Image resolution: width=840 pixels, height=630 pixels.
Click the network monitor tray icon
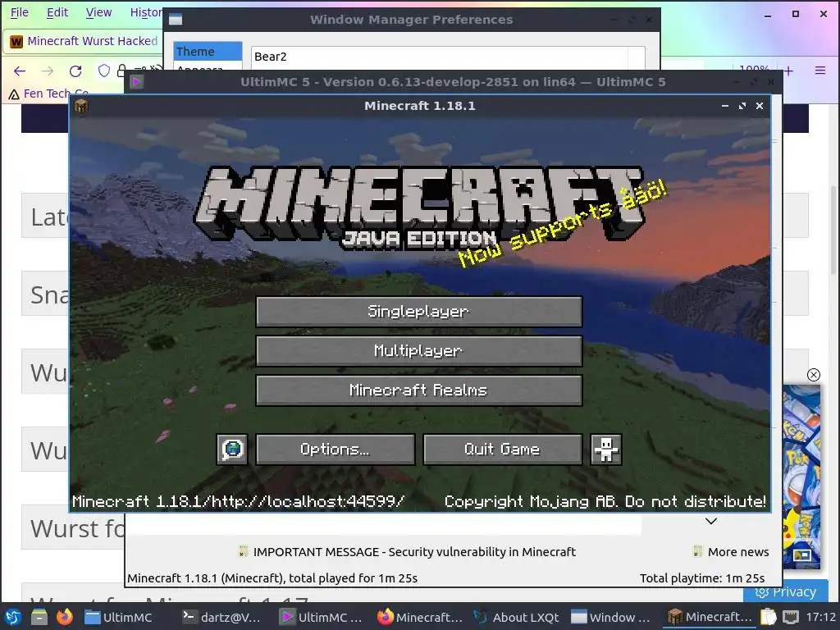tap(791, 617)
